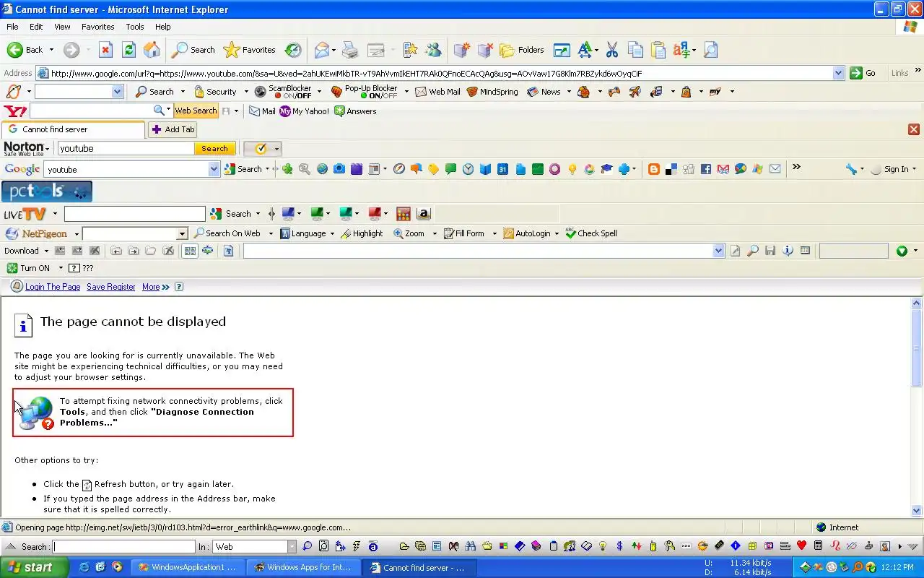Stop loading with the red X icon

tap(105, 50)
